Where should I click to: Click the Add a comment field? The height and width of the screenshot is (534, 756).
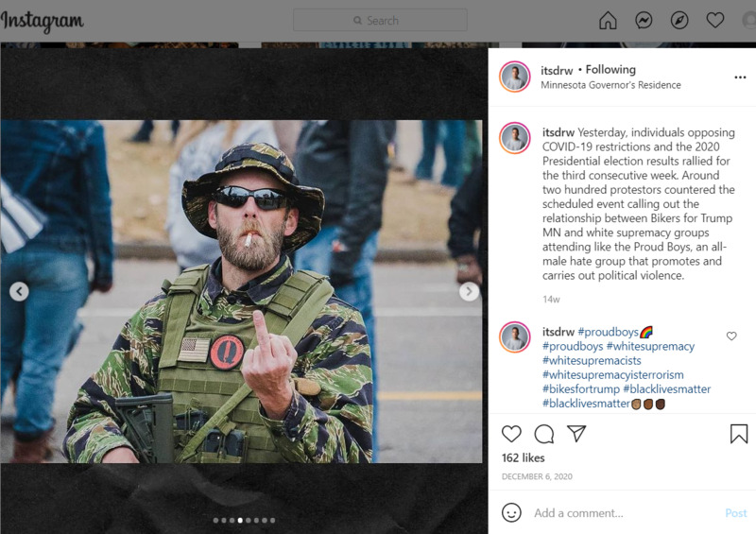(x=625, y=513)
